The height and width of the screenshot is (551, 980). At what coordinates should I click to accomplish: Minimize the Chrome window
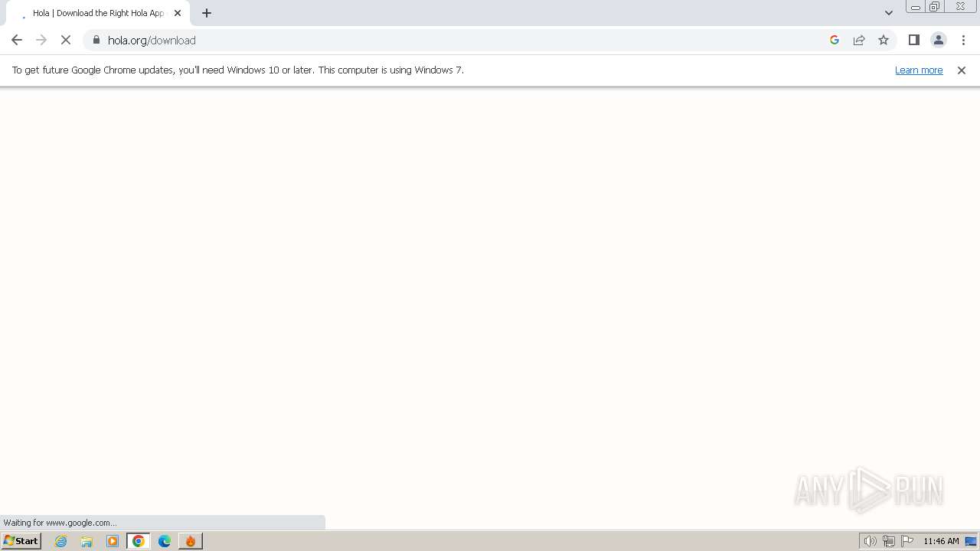click(916, 7)
